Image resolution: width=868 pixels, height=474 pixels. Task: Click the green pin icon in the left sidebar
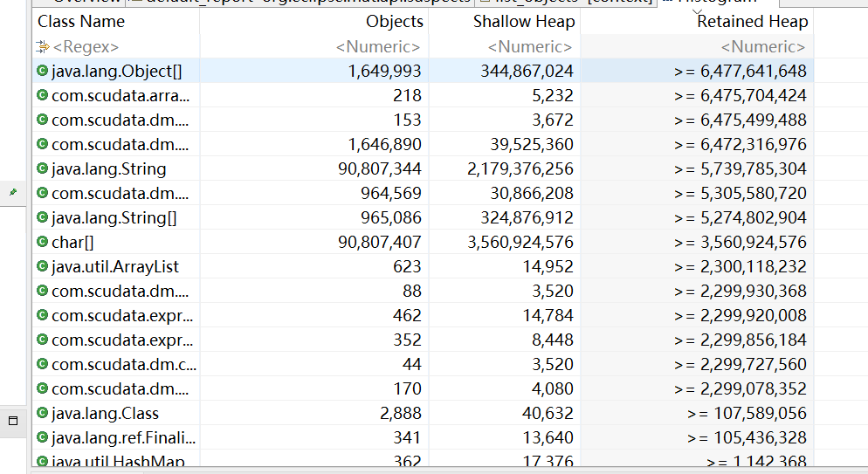coord(13,192)
